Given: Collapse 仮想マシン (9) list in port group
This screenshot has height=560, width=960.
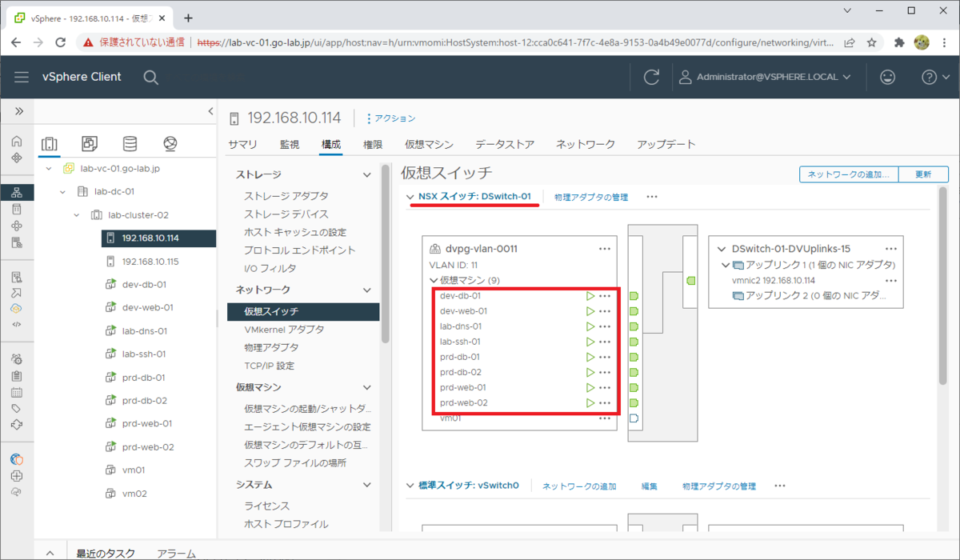Looking at the screenshot, I should click(x=434, y=281).
